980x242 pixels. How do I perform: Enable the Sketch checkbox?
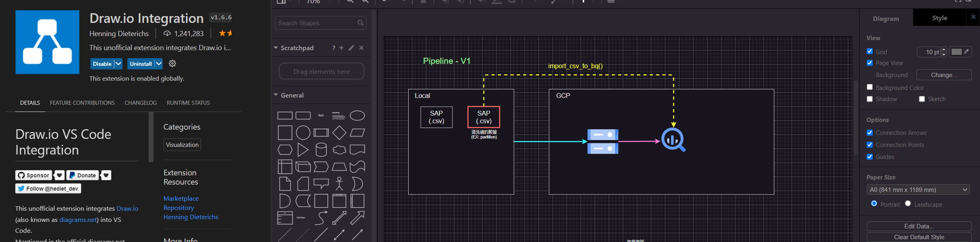(x=922, y=99)
